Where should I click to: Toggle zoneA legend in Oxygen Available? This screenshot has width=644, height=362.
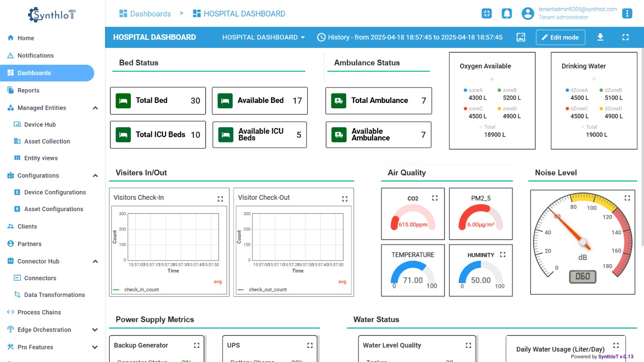475,90
